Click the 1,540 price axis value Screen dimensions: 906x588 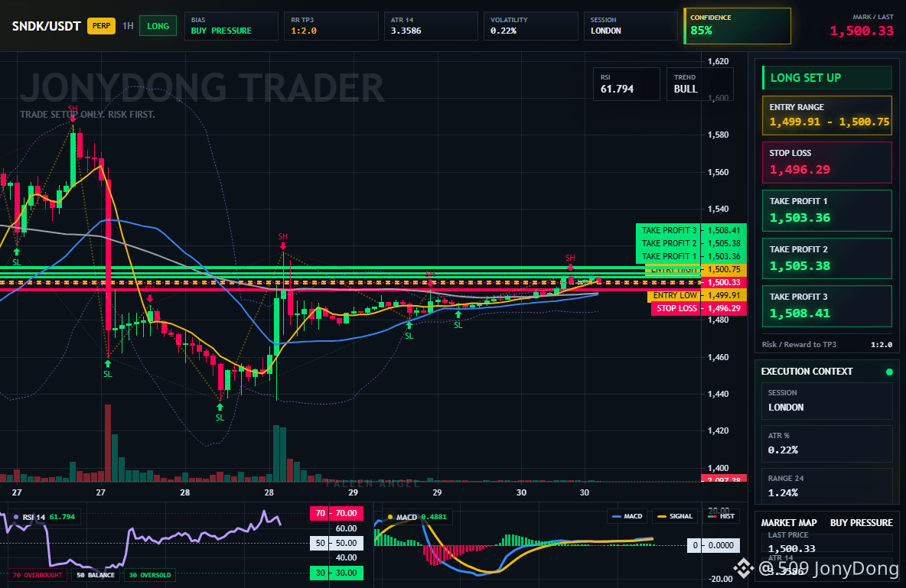719,209
